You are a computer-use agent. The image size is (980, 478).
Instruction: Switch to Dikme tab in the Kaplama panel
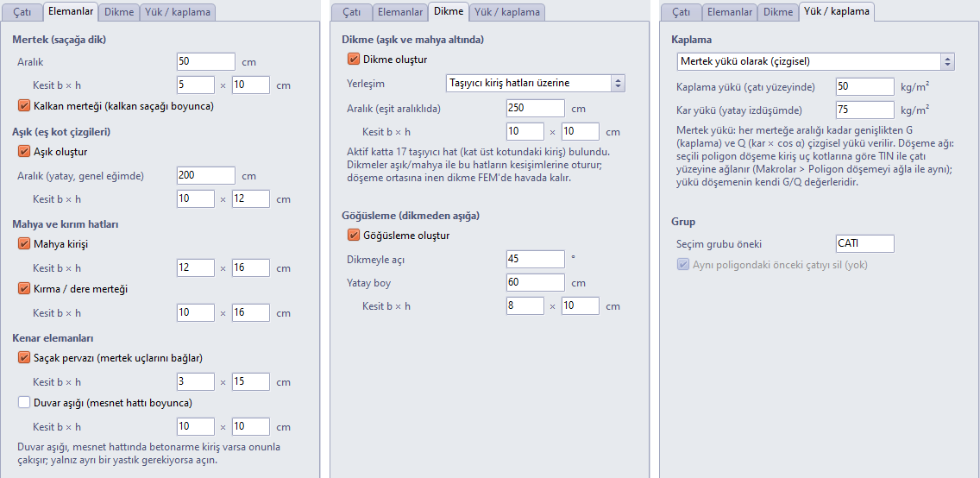click(778, 12)
